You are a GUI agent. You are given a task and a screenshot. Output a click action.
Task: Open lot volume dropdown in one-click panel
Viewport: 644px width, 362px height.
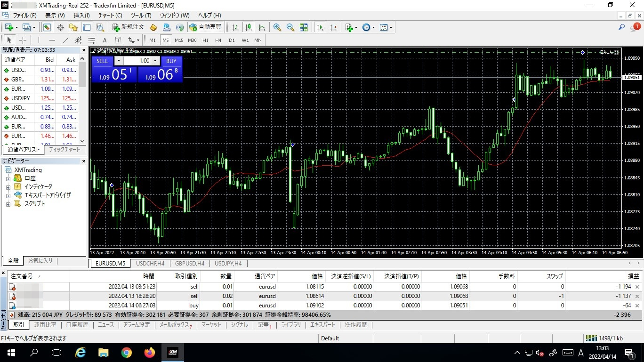click(x=118, y=61)
